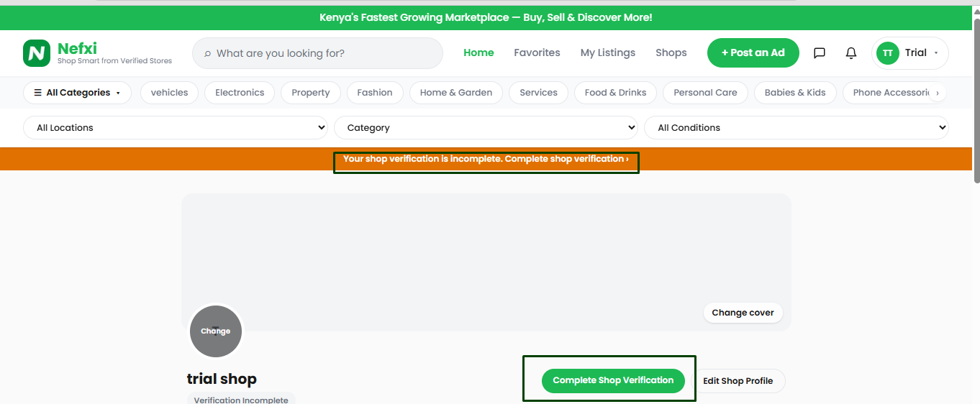980x404 pixels.
Task: Click the Complete Shop Verification button
Action: (x=613, y=380)
